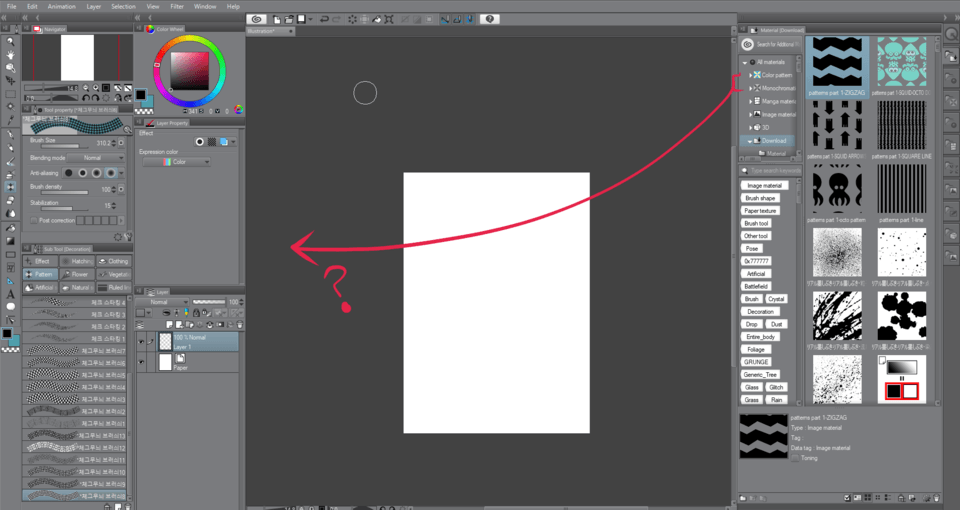The image size is (960, 510).
Task: Choose the Effect sub tool group
Action: click(40, 261)
